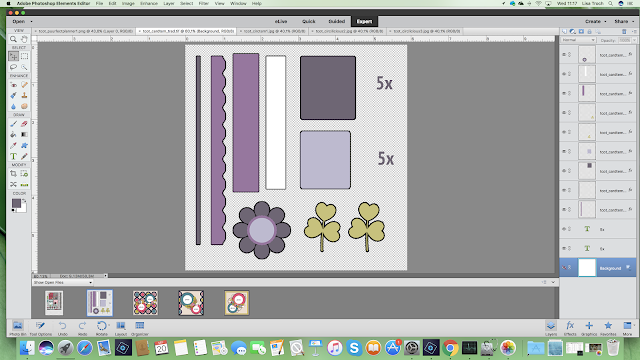Open the Effects panel

(570, 328)
